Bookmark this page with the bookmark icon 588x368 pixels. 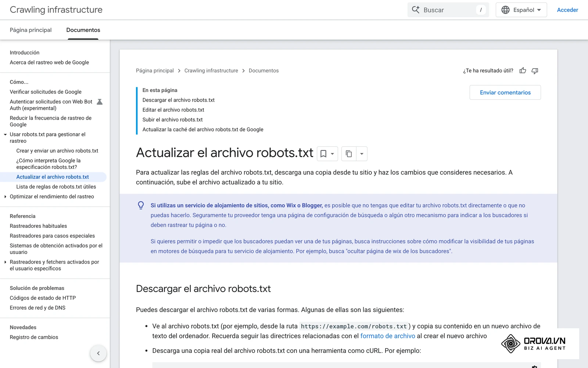[x=323, y=154]
